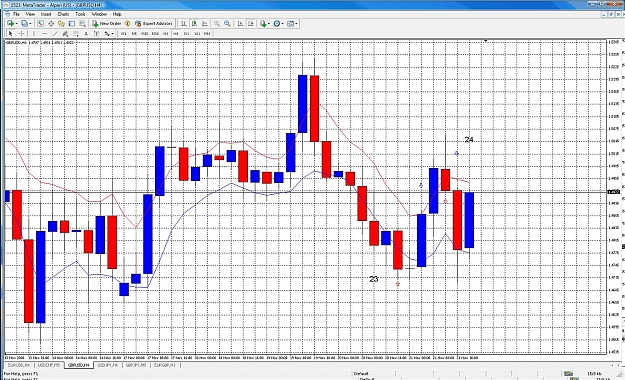Expand the Templates dropdown arrow

click(x=297, y=24)
